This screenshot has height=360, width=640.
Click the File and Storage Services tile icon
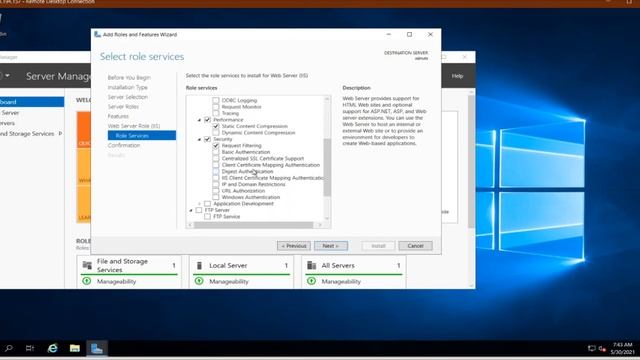[x=87, y=265]
